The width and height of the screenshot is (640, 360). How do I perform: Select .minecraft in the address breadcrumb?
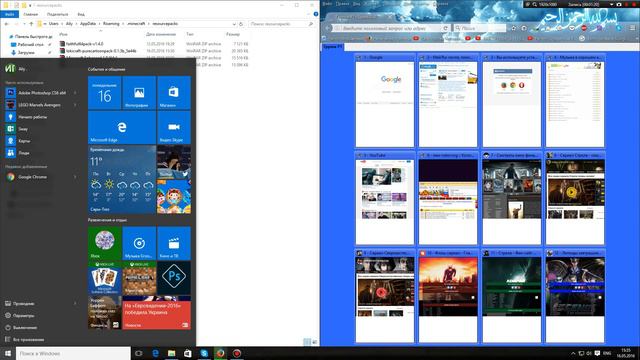coord(136,24)
